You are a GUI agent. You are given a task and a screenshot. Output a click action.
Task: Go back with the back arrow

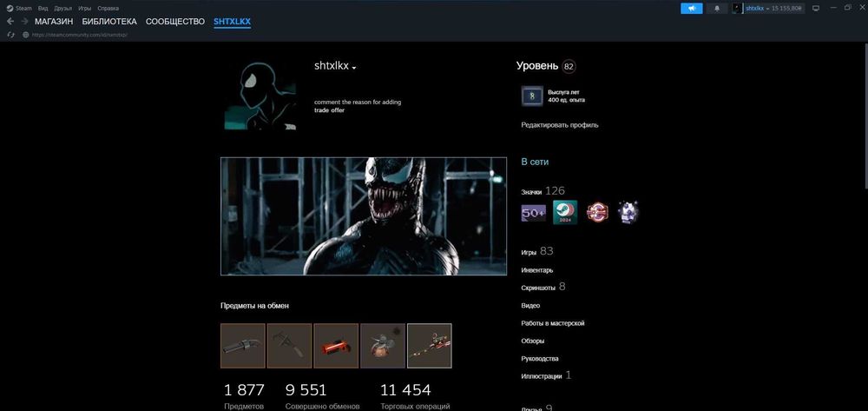coord(10,22)
